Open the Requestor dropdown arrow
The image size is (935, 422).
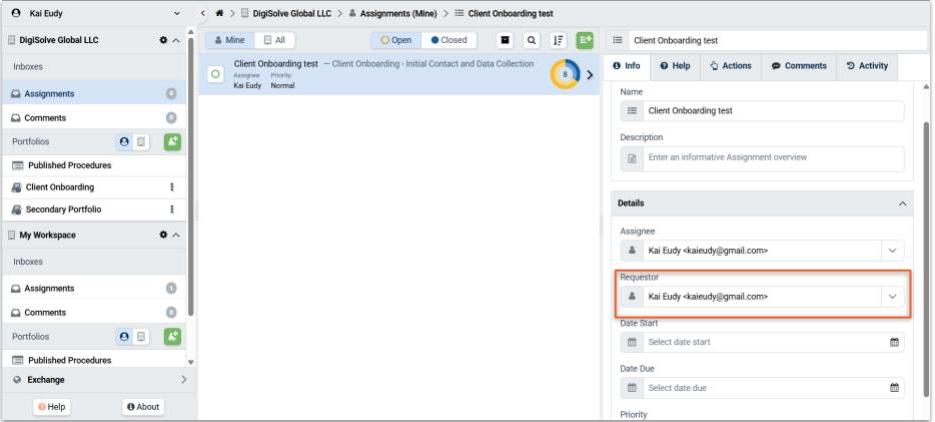[x=892, y=296]
